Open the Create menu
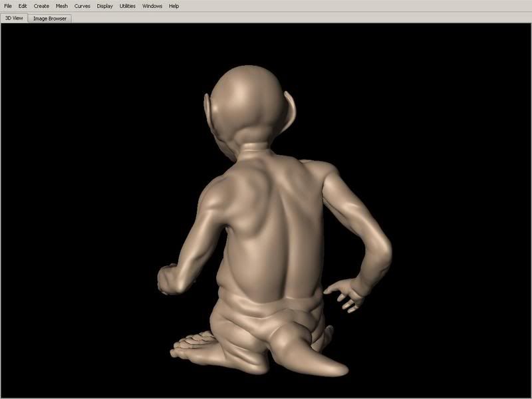Image resolution: width=532 pixels, height=399 pixels. 41,6
